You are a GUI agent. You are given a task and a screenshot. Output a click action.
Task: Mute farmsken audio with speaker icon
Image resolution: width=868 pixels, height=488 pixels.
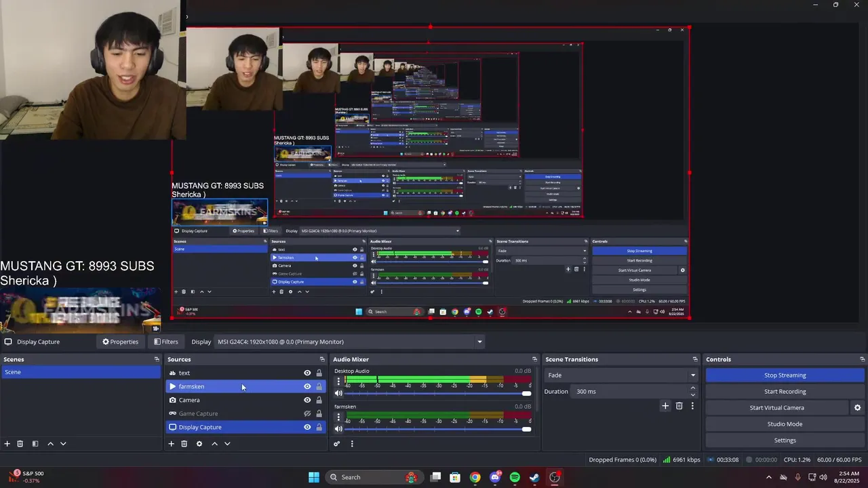[338, 428]
